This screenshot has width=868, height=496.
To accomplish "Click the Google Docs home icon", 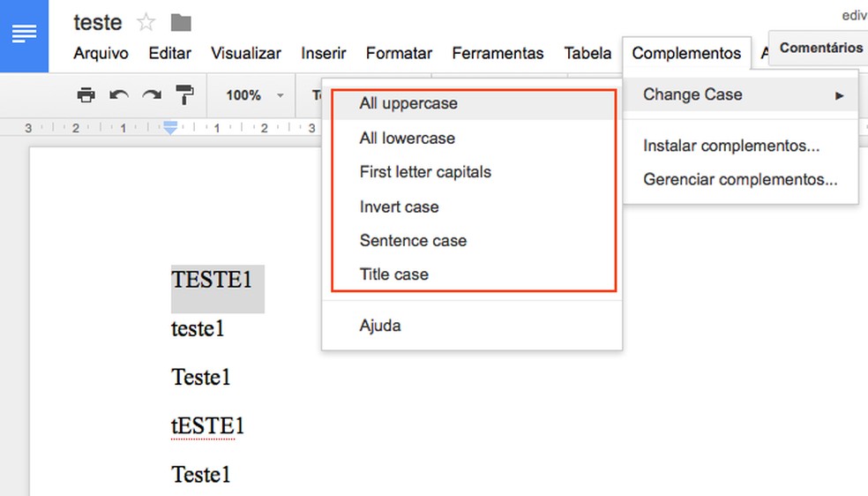I will tap(24, 35).
